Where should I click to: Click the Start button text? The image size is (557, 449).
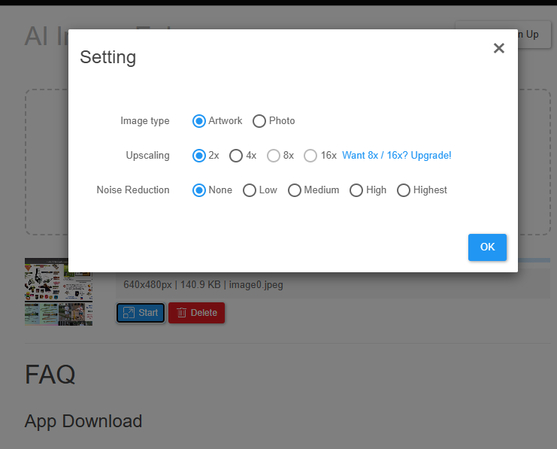(148, 313)
